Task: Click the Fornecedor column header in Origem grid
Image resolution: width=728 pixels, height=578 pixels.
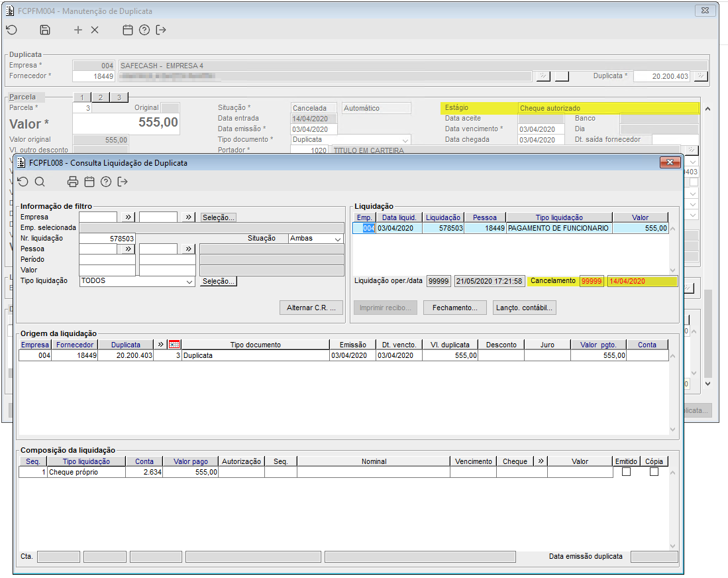Action: pos(75,345)
